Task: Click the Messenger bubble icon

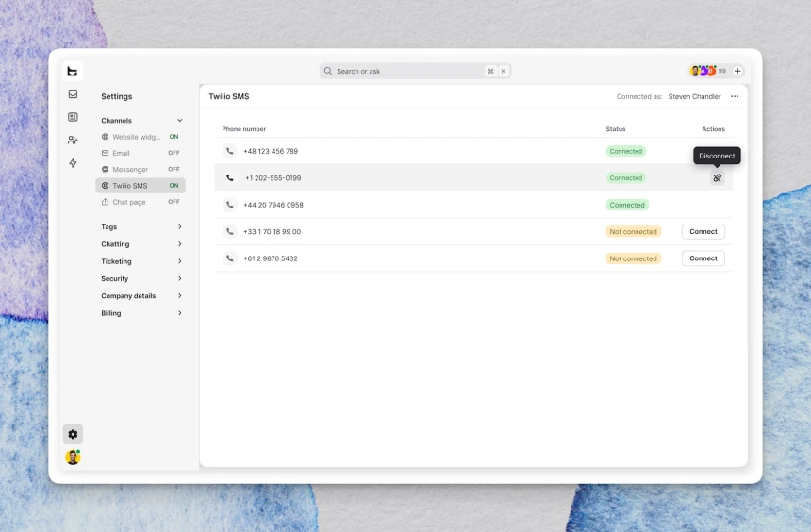Action: tap(105, 169)
